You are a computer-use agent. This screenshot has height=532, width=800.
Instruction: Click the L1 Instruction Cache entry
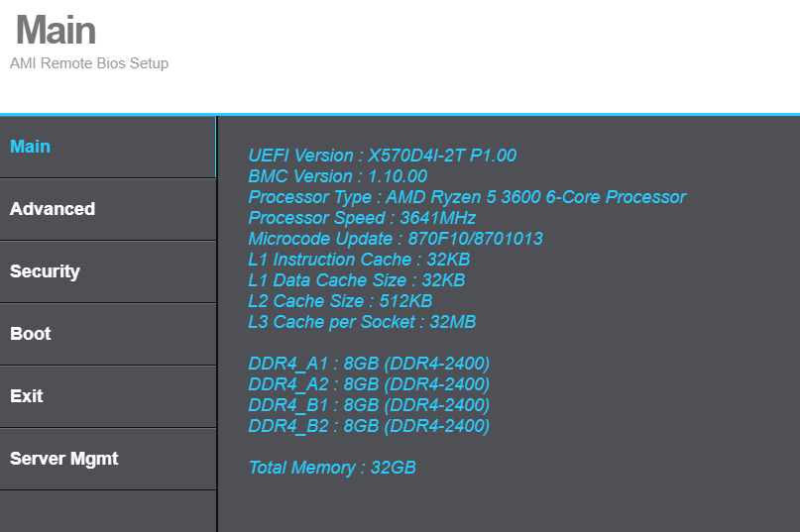point(359,260)
